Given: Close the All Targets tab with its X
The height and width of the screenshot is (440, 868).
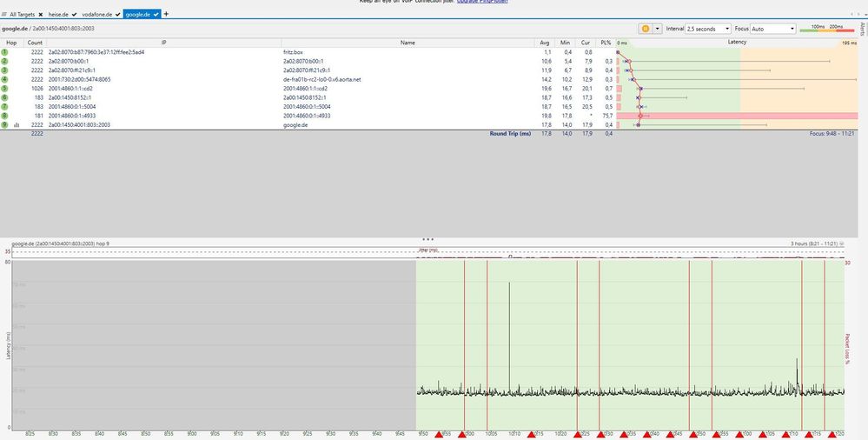Looking at the screenshot, I should tap(41, 15).
